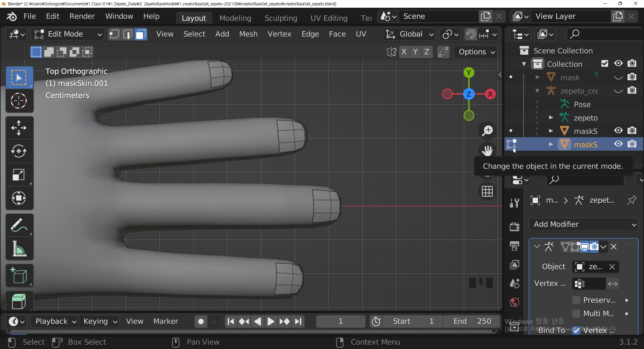This screenshot has height=349, width=644.
Task: Open the File menu
Action: (30, 16)
